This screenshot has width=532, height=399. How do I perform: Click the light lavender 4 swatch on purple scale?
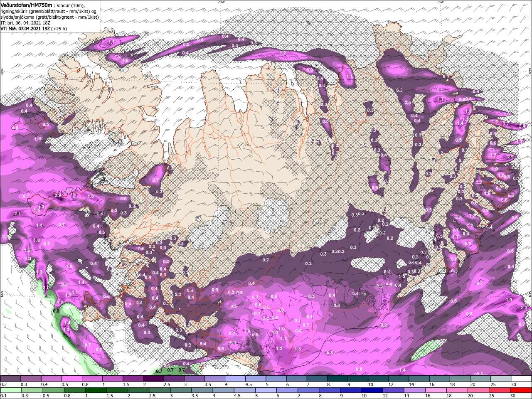(x=235, y=379)
